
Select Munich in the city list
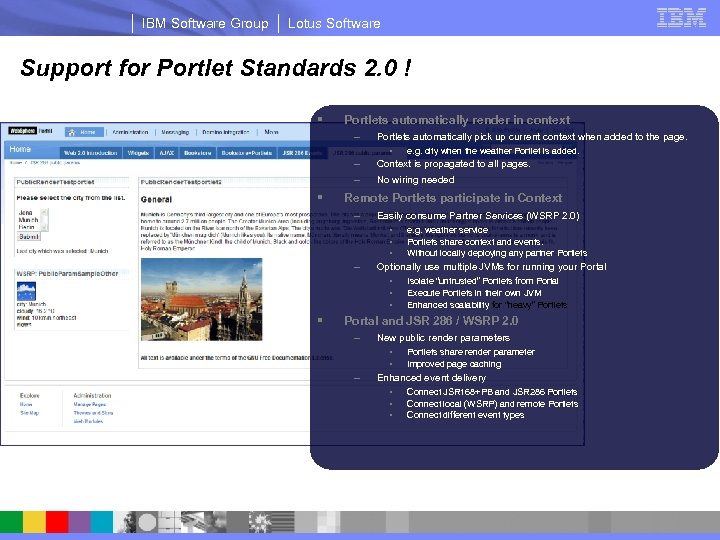[x=28, y=220]
